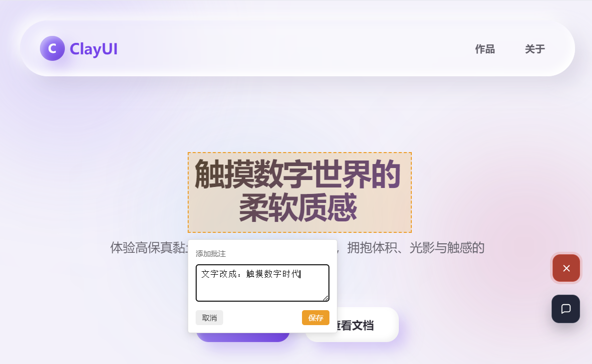Place cursor after 触摸数字时代 in textarea
The width and height of the screenshot is (592, 364).
[x=300, y=274]
